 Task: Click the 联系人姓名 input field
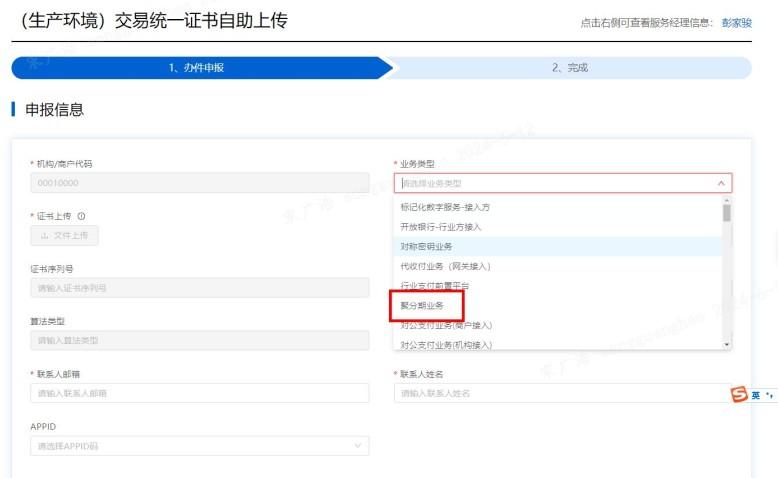560,393
